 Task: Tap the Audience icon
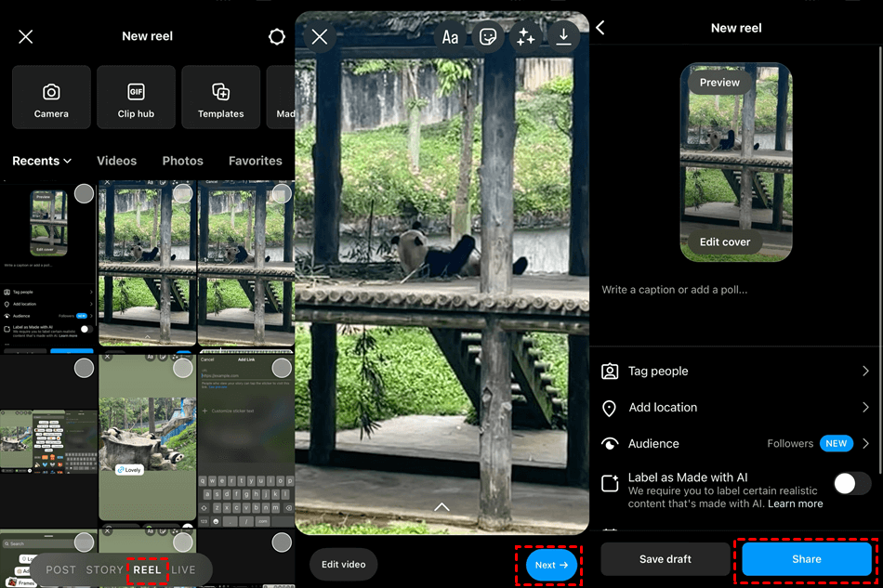pyautogui.click(x=610, y=444)
